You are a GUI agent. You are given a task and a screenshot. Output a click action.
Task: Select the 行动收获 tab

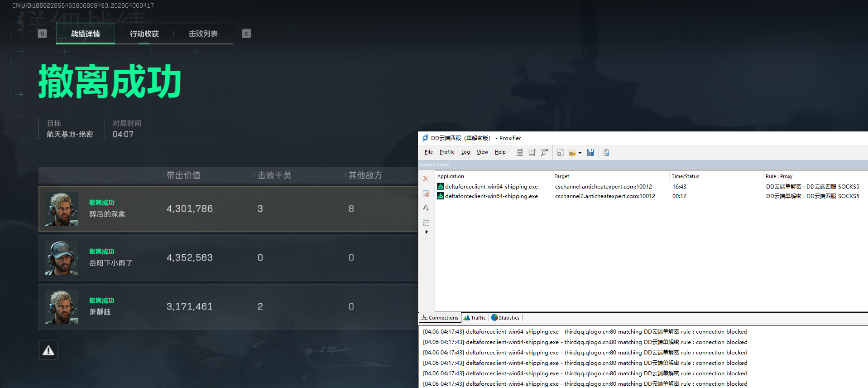144,34
